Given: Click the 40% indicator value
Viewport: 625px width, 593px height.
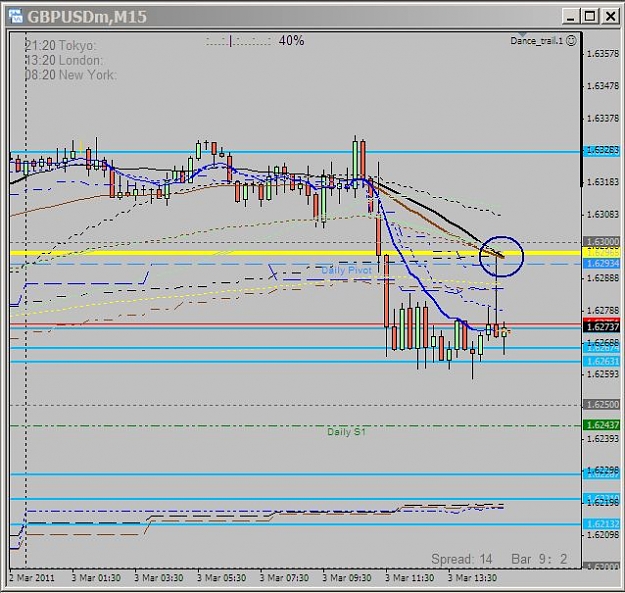Looking at the screenshot, I should (x=291, y=40).
